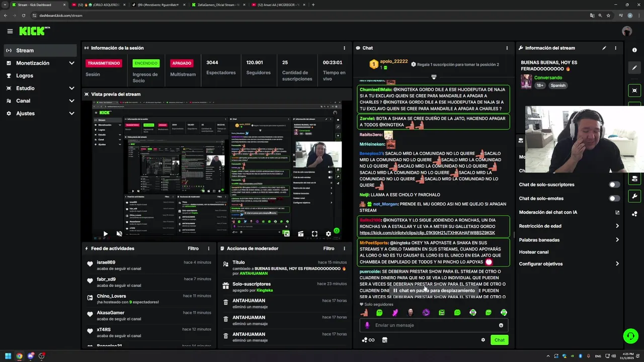This screenshot has height=362, width=644.
Task: Edit stream info with pencil icon
Action: (x=604, y=48)
